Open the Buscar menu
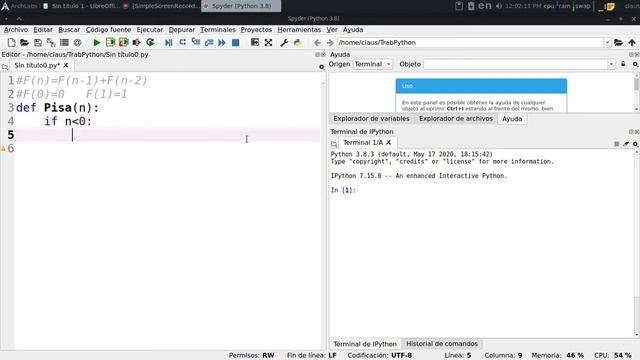640x360 pixels. click(69, 30)
